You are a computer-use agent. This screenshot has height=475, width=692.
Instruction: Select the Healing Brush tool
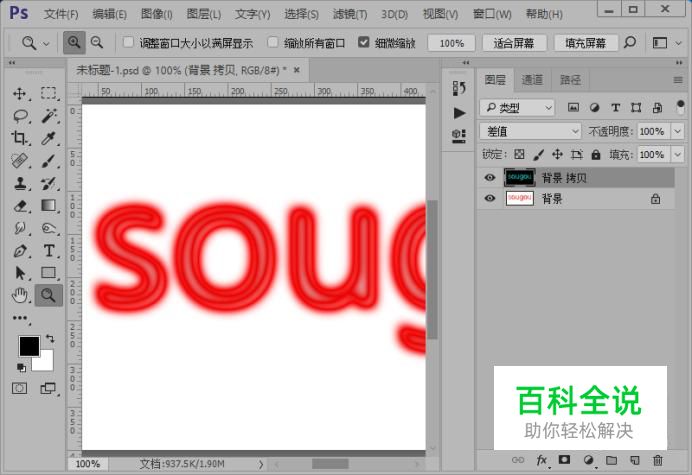click(19, 161)
